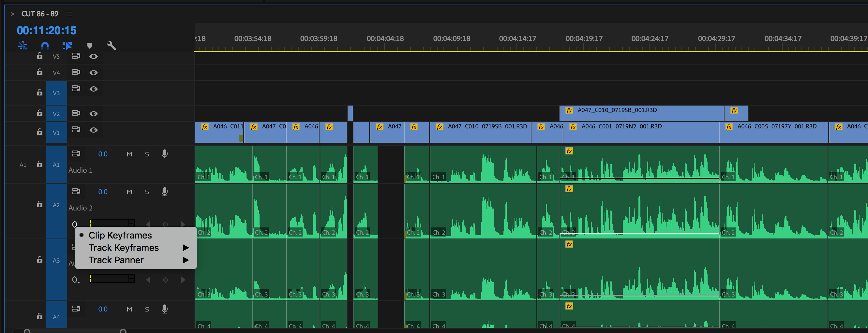Add keyframe on A3 track
Image resolution: width=868 pixels, height=333 pixels.
coord(165,280)
